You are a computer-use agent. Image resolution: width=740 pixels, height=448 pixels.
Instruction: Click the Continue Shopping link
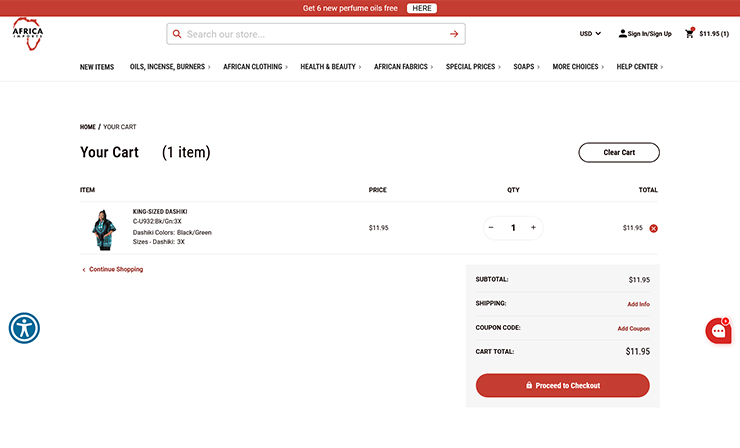(x=115, y=269)
